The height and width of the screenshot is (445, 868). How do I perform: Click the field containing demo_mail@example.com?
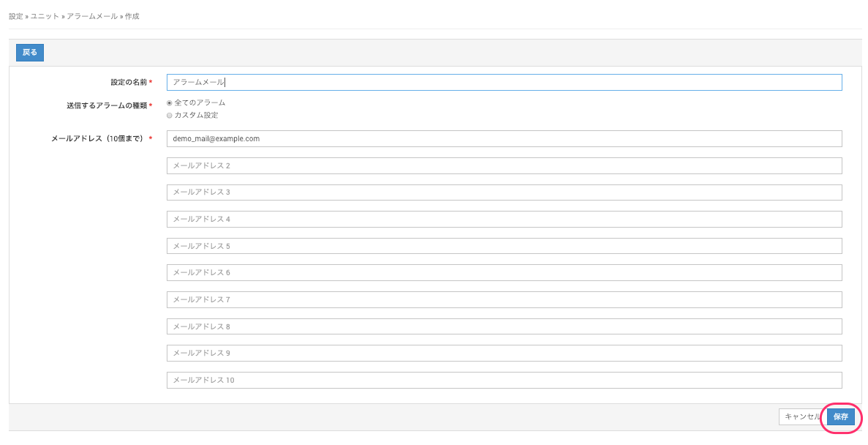coord(504,138)
